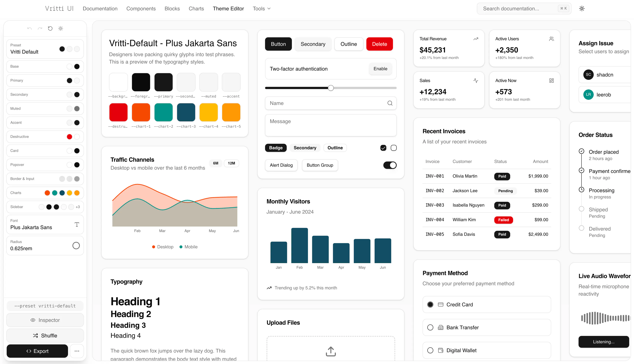
Task: Open the Preset Vritti Default selector
Action: [45, 49]
